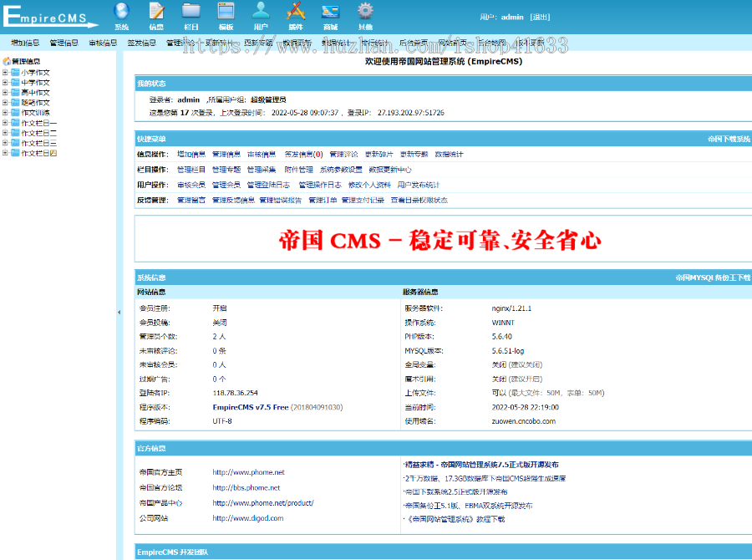752x560 pixels.
Task: Click the folder icon for 作文栏目四
Action: [15, 153]
